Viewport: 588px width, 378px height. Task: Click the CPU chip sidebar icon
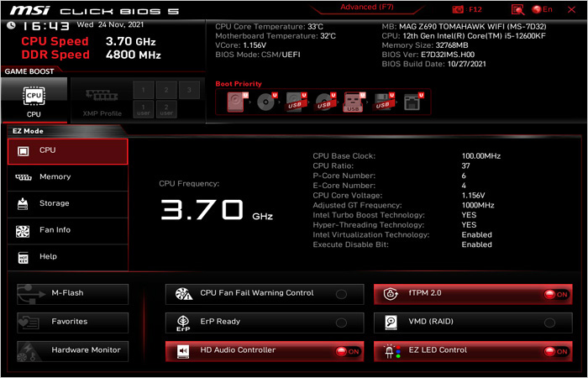point(23,151)
